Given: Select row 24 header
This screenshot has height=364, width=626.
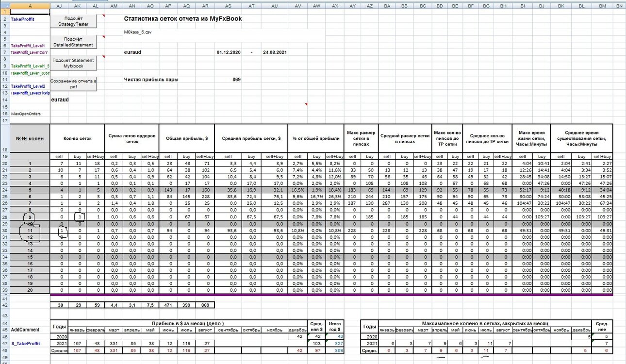Looking at the screenshot, I should [4, 191].
